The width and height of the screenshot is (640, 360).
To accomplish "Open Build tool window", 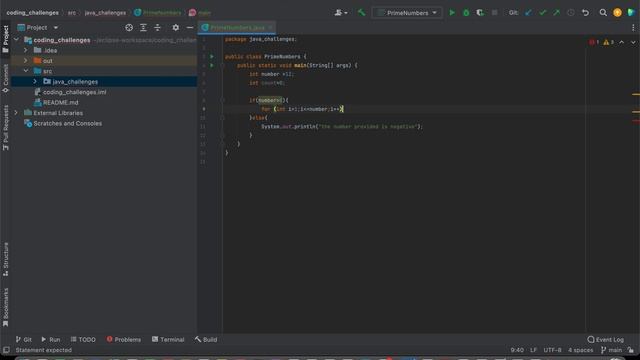I will (206, 339).
